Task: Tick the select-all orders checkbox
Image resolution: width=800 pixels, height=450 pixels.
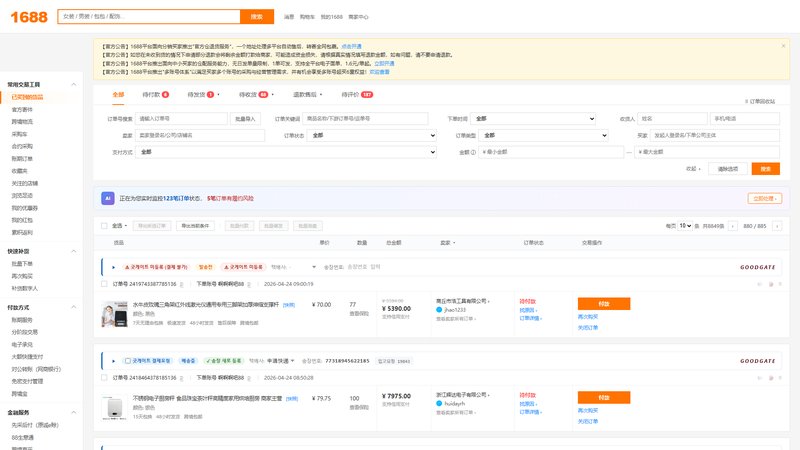Action: tap(104, 226)
